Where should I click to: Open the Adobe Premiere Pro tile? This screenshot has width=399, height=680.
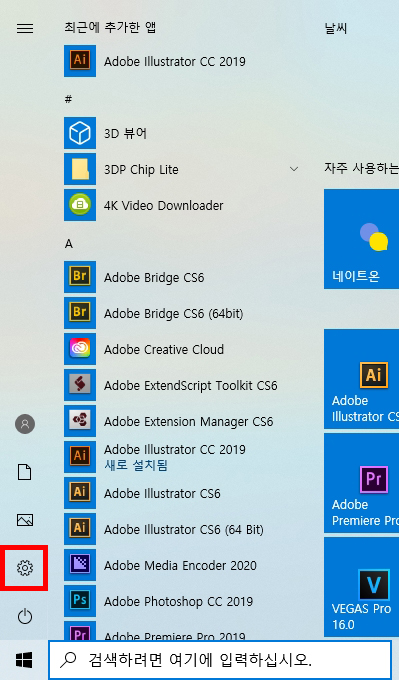(361, 483)
